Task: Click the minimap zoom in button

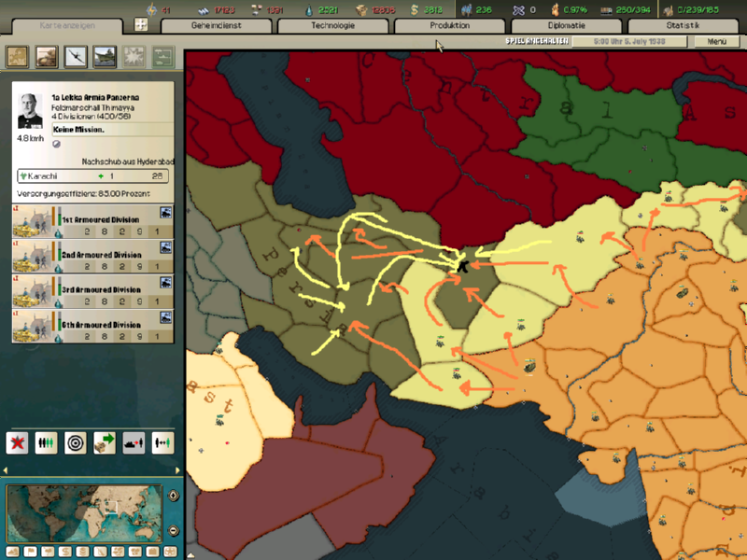Action: [x=174, y=496]
